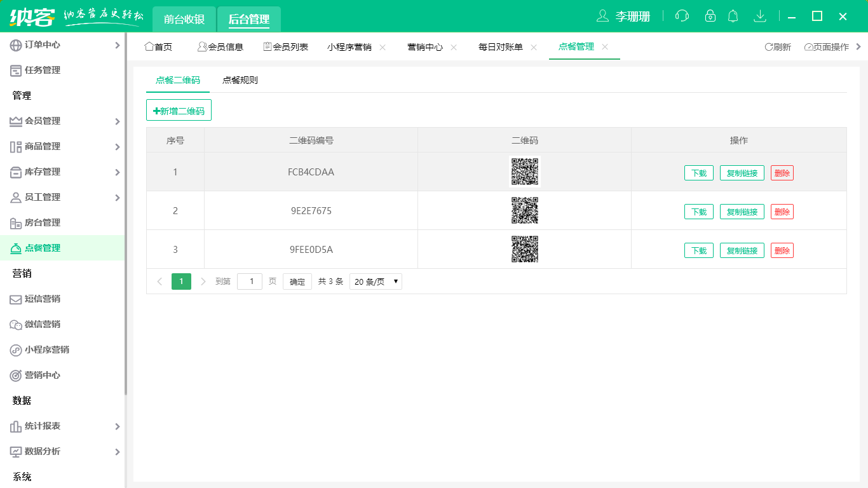Click the 新增二维码 button
Screen dimensions: 868x488
[179, 109]
